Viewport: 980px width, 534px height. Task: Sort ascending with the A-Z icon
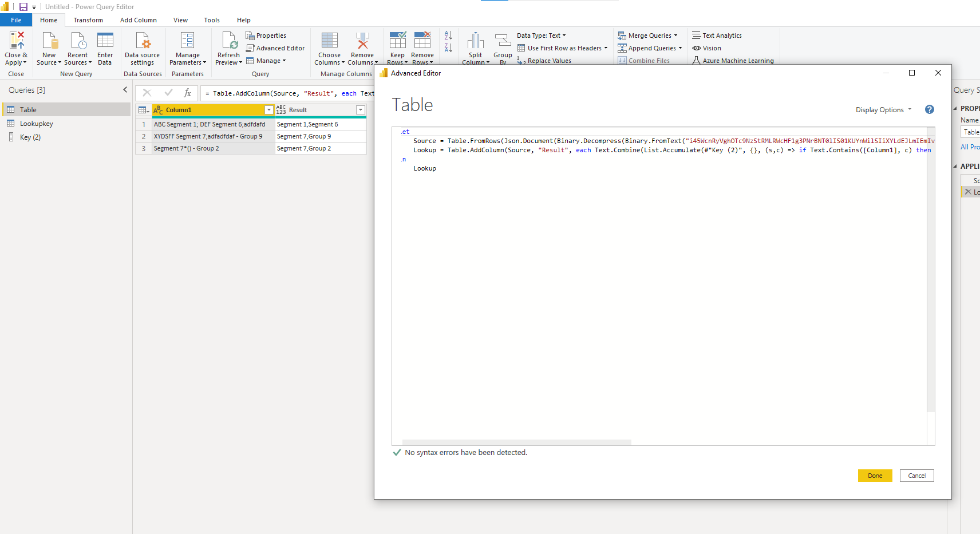(x=448, y=35)
